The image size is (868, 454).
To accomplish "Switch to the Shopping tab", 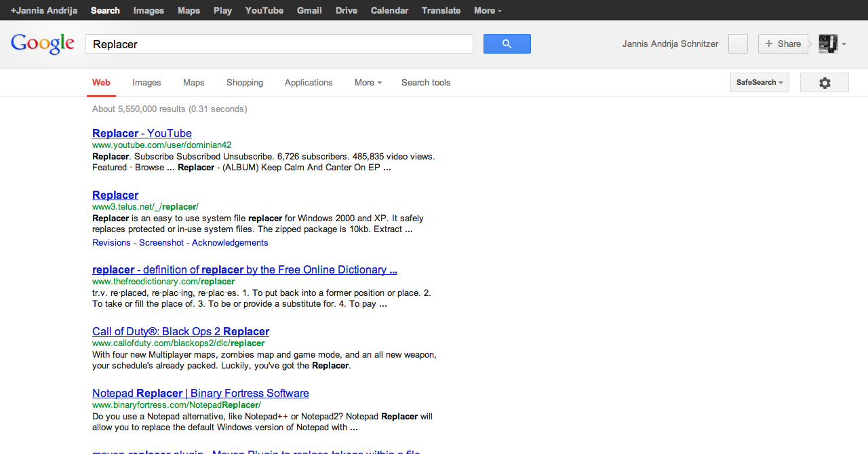I will [x=245, y=83].
